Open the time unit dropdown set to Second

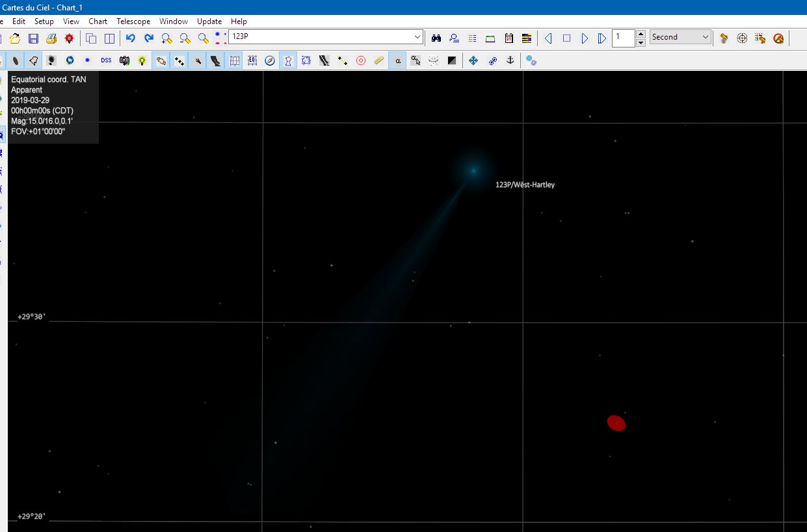706,37
